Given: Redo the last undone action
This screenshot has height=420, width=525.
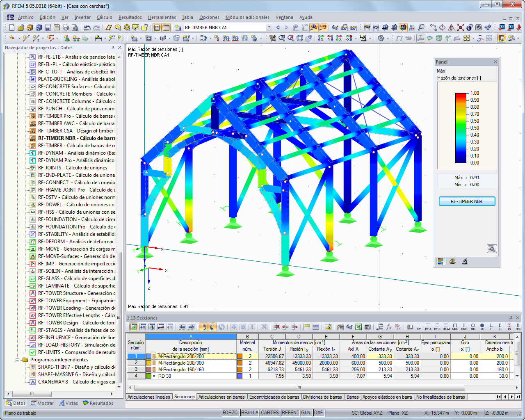Looking at the screenshot, I should pos(96,27).
